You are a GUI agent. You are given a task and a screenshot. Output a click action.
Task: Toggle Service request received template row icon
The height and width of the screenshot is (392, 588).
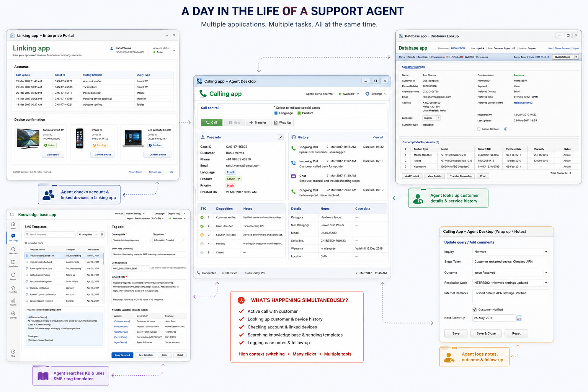(x=27, y=301)
